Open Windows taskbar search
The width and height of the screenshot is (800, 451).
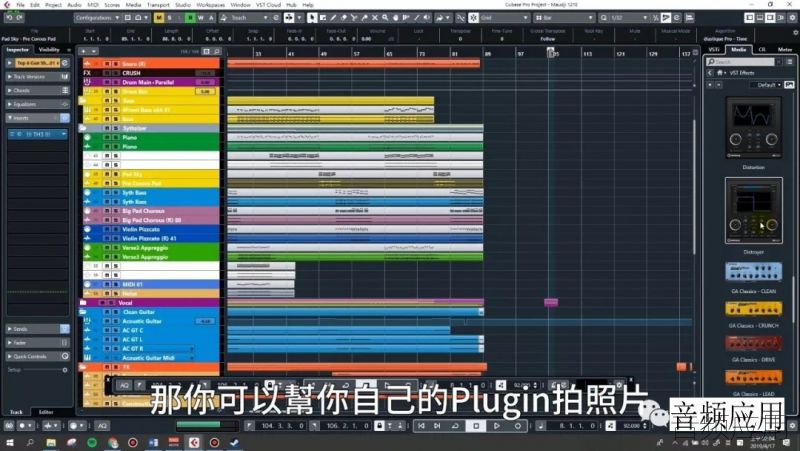pyautogui.click(x=30, y=443)
